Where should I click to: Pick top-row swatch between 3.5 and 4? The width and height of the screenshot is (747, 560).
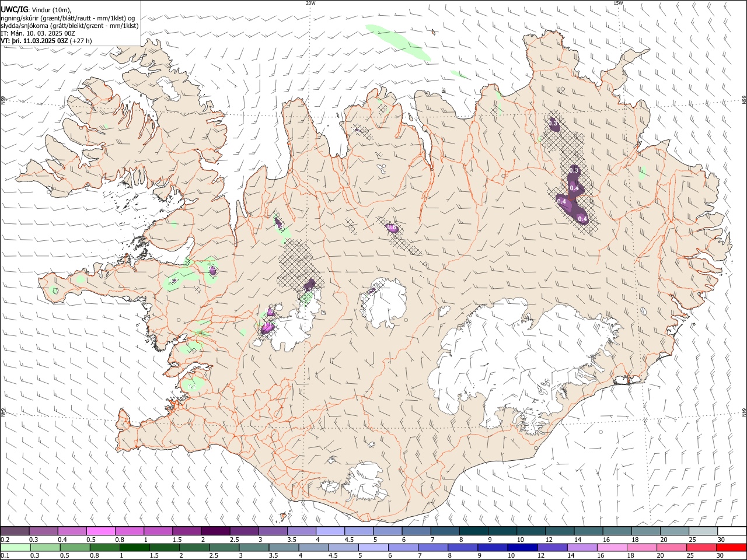pyautogui.click(x=301, y=531)
